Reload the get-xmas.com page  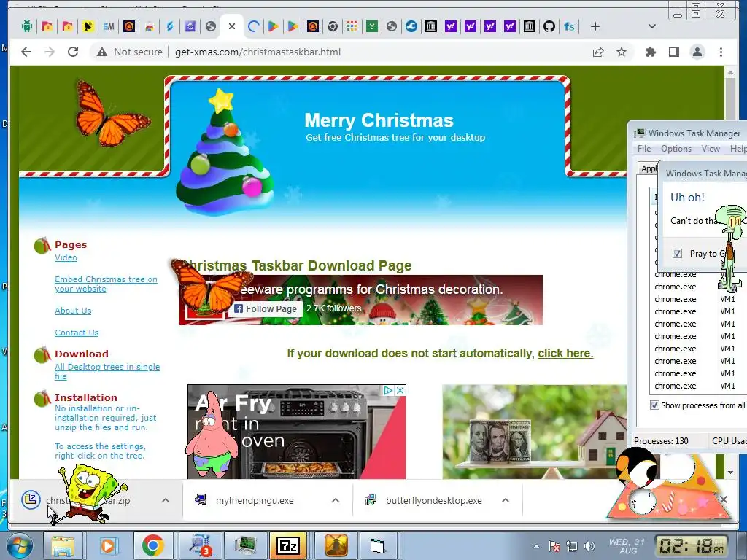pos(73,52)
